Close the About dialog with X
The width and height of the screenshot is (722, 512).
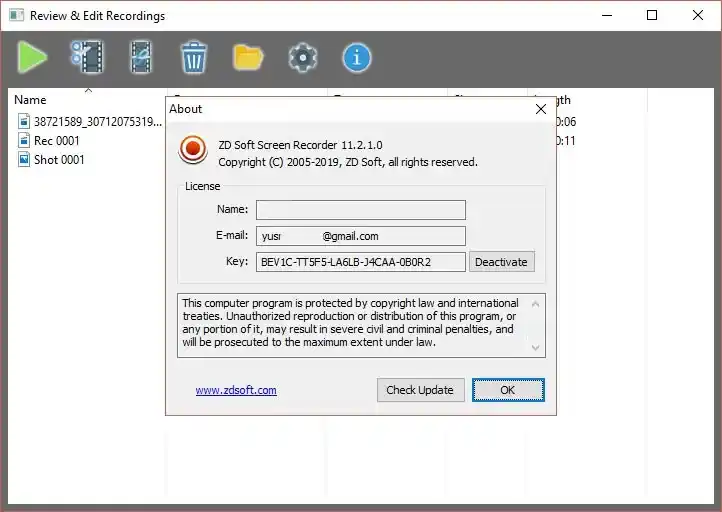pyautogui.click(x=541, y=109)
